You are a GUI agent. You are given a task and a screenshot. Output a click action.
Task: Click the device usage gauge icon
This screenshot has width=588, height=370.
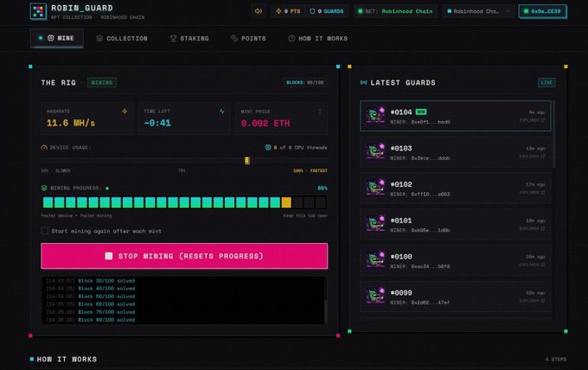coord(44,148)
